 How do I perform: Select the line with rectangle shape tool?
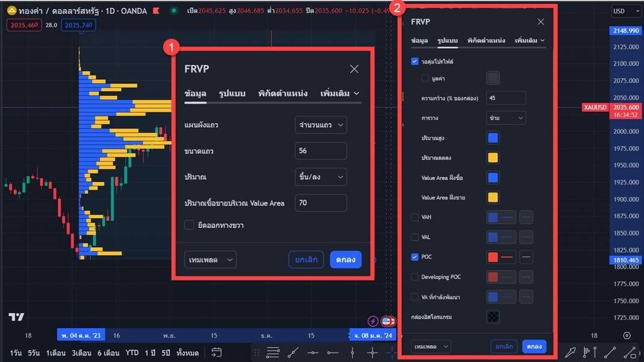(x=630, y=352)
